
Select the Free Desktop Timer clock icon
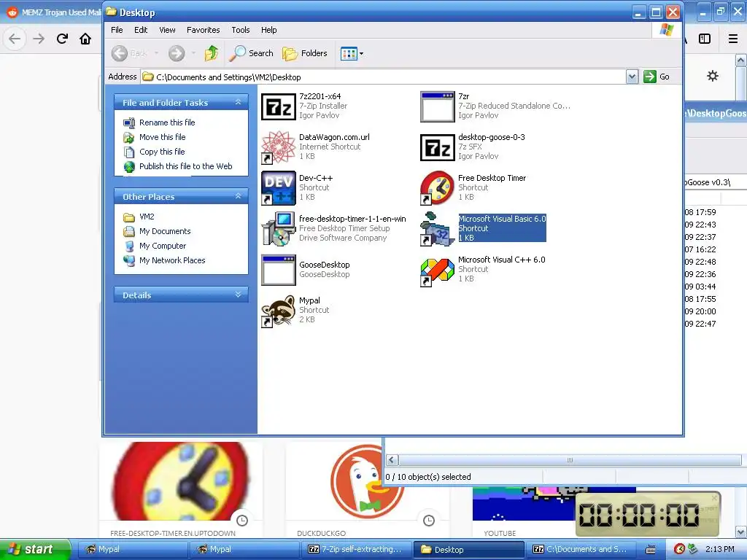(x=438, y=189)
